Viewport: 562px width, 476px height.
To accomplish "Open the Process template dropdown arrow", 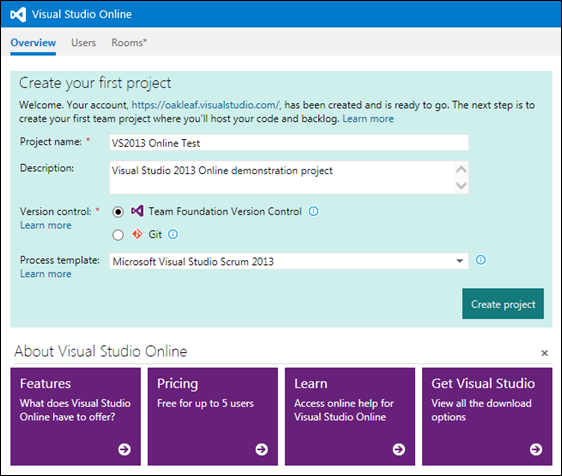I will pyautogui.click(x=459, y=261).
